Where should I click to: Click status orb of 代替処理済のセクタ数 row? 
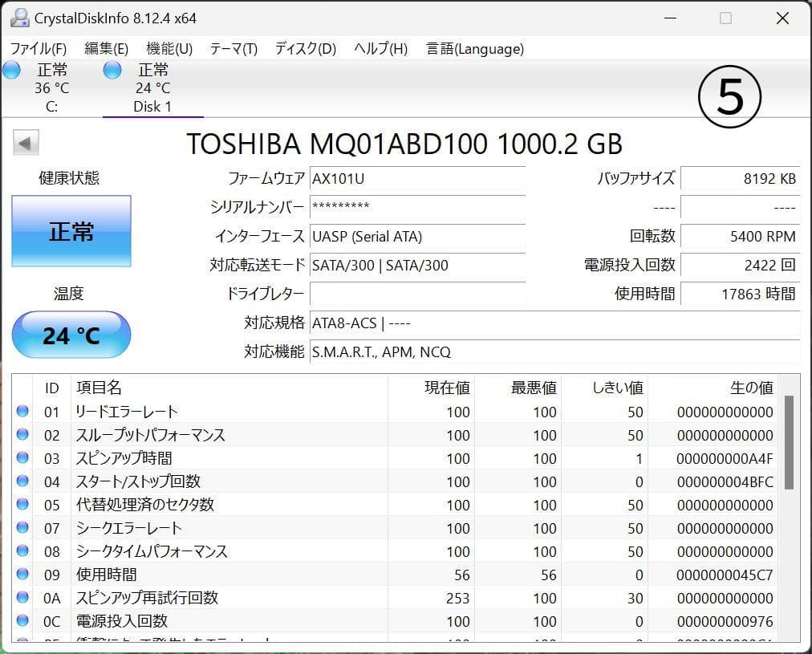pyautogui.click(x=22, y=505)
